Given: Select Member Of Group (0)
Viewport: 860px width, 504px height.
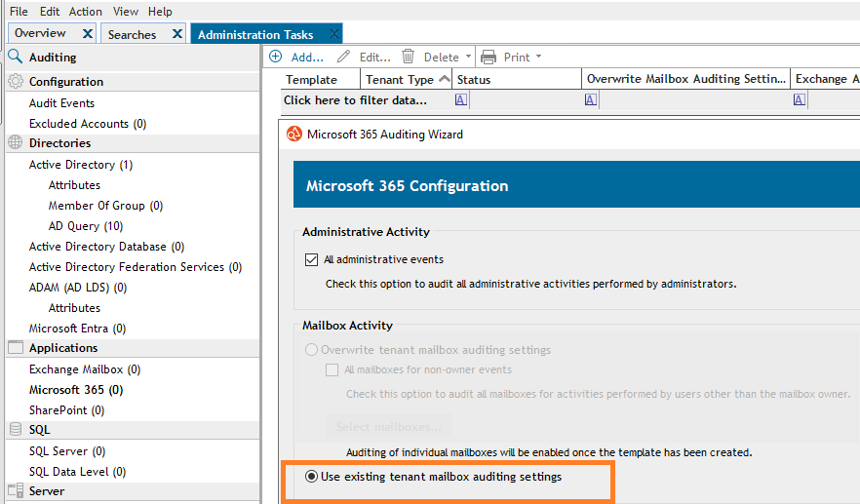Looking at the screenshot, I should 105,205.
